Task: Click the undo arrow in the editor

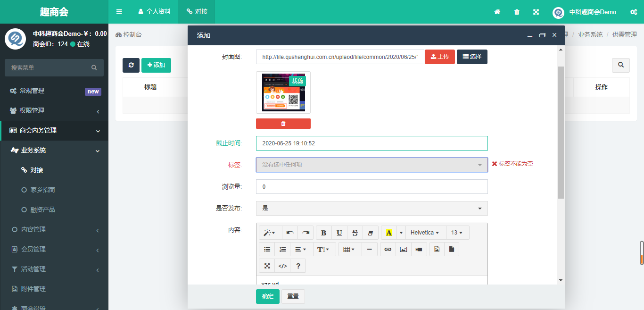Action: pyautogui.click(x=290, y=233)
